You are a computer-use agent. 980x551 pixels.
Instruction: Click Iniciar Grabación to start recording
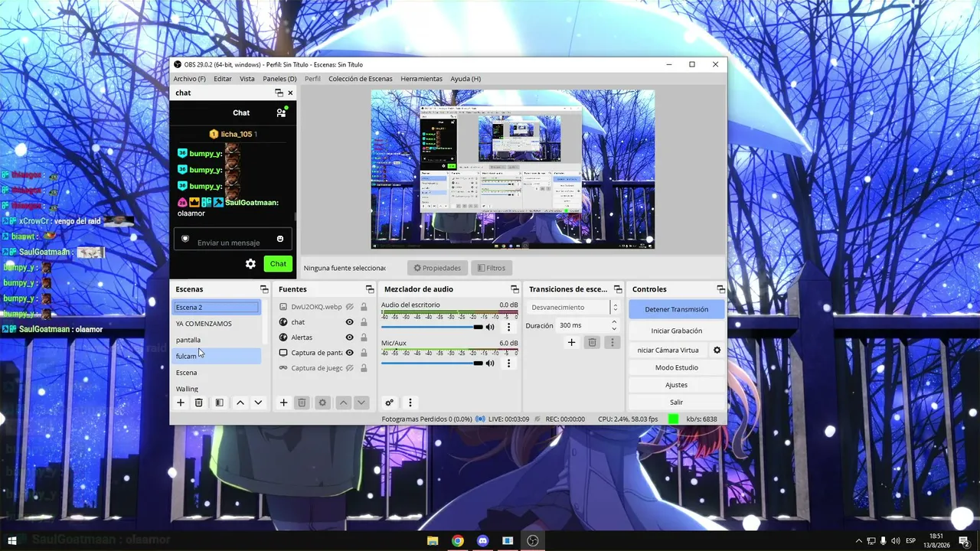677,331
